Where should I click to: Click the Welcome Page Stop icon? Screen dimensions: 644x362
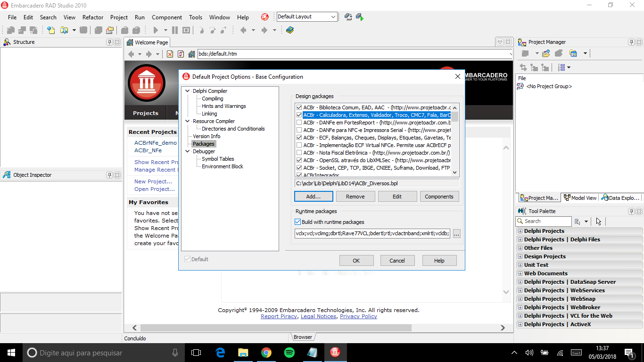[170, 54]
